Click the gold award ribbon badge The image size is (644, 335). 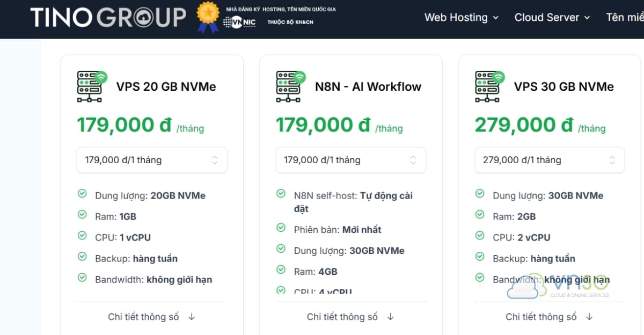click(208, 17)
